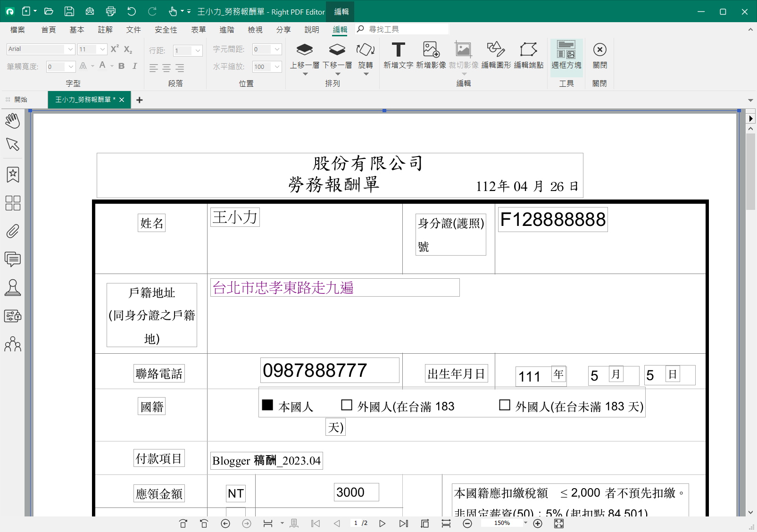Open the 註解 annotation menu tab
Screen dimensions: 757x532
tap(105, 30)
